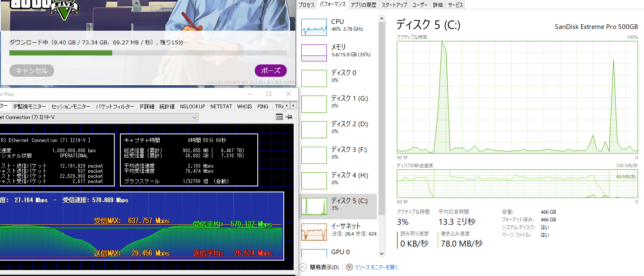
Task: Open リソース モニターを開く link
Action: pos(376,267)
